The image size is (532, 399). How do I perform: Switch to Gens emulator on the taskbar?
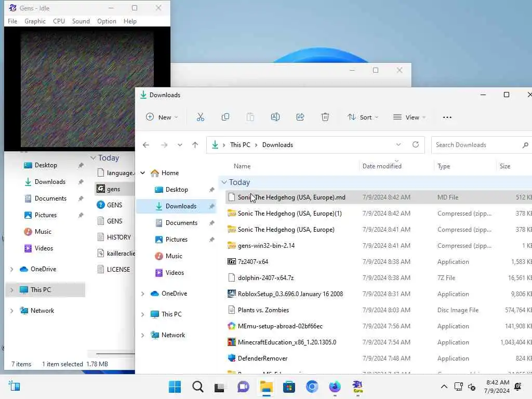[x=357, y=387]
